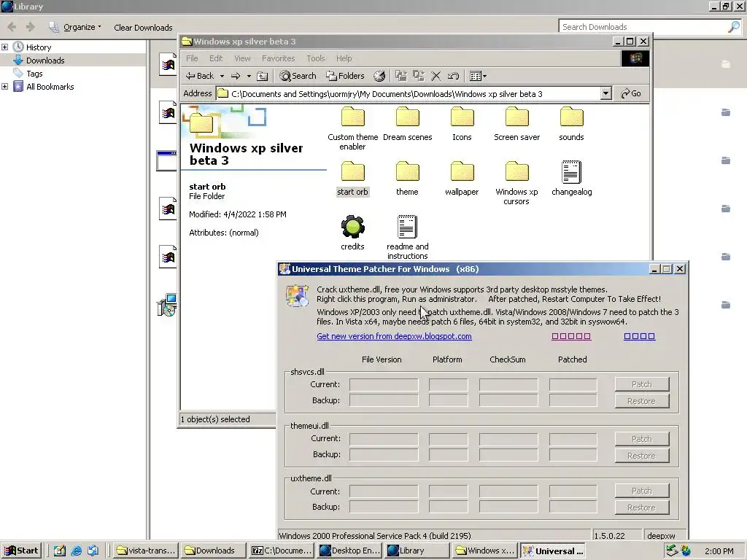
Task: Click Patch button for uxtheme.dll
Action: pos(642,491)
